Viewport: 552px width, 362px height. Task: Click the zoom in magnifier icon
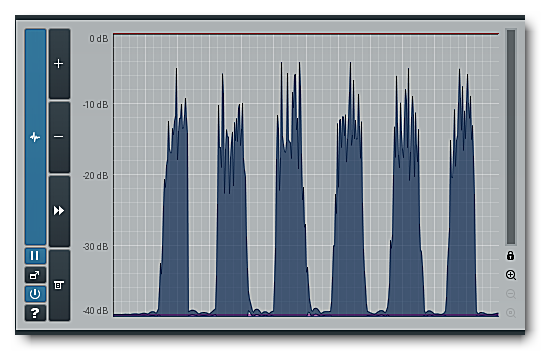511,275
